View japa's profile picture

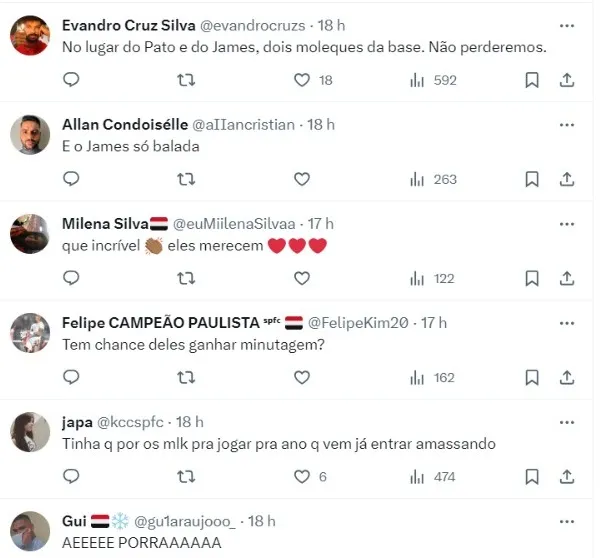30,432
